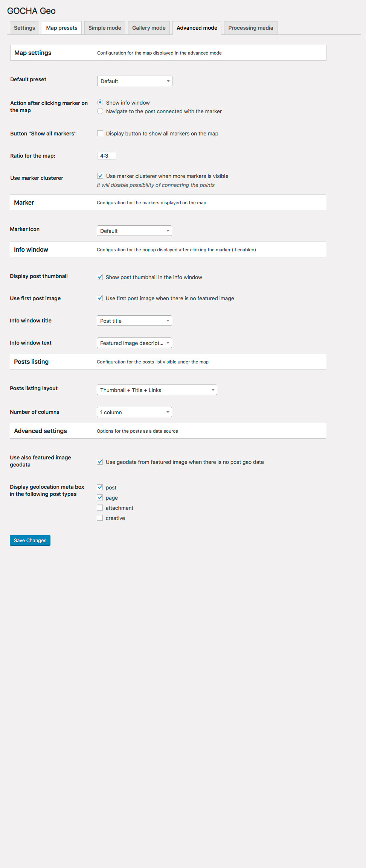Open the Default preset dropdown
Image resolution: width=366 pixels, height=868 pixels.
[134, 81]
